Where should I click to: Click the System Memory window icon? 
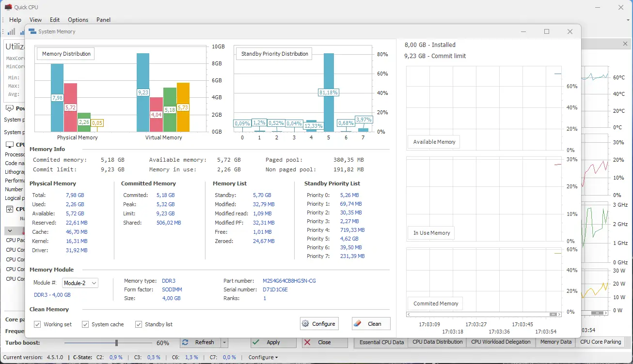32,31
